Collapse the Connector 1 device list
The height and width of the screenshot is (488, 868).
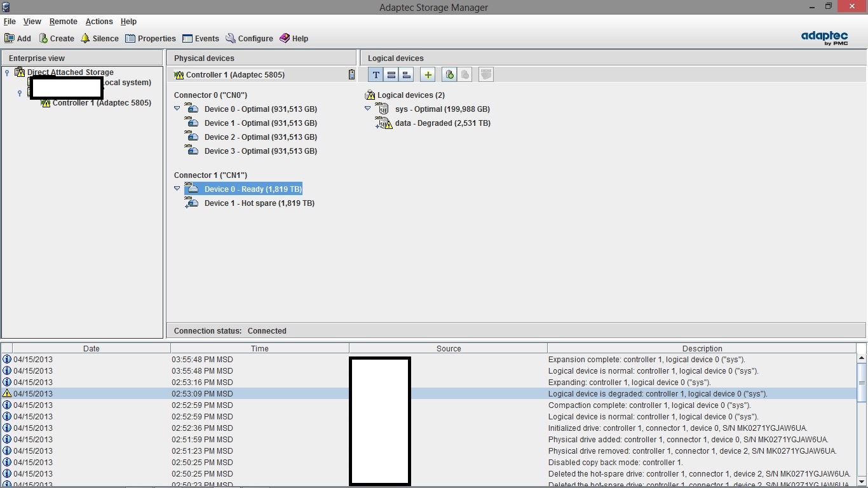coord(177,189)
